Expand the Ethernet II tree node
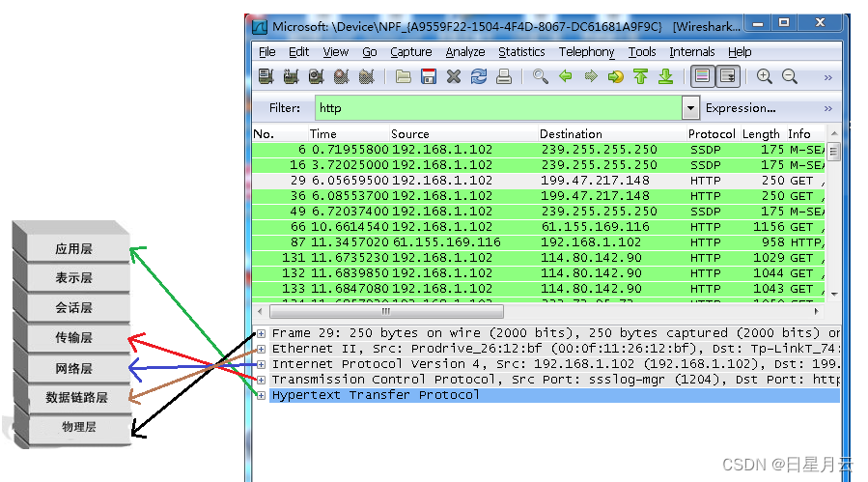The width and height of the screenshot is (868, 482). (262, 349)
